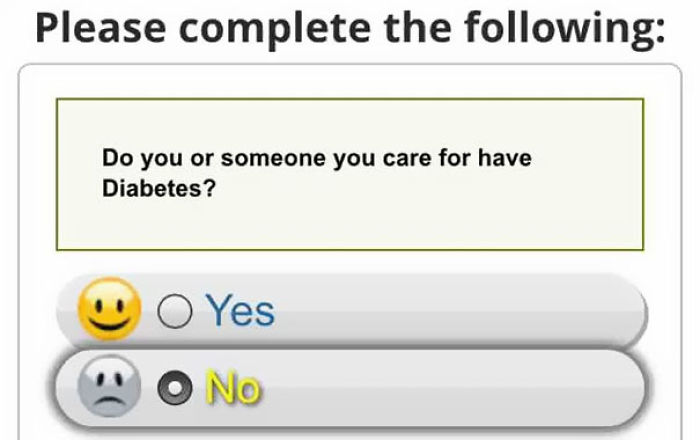
Task: Click the yellow smiley face icon
Action: click(108, 311)
